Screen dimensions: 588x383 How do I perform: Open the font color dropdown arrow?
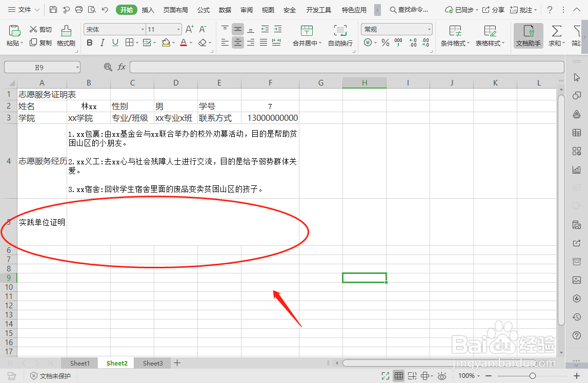click(190, 42)
